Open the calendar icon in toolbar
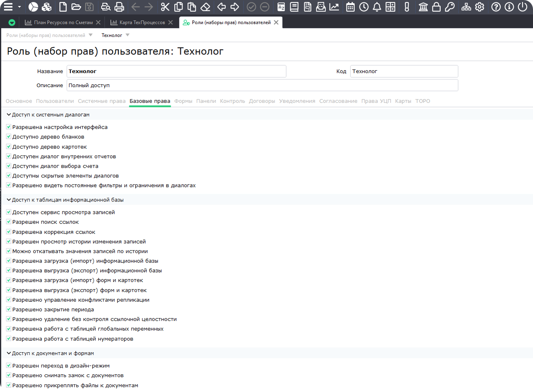 click(350, 7)
